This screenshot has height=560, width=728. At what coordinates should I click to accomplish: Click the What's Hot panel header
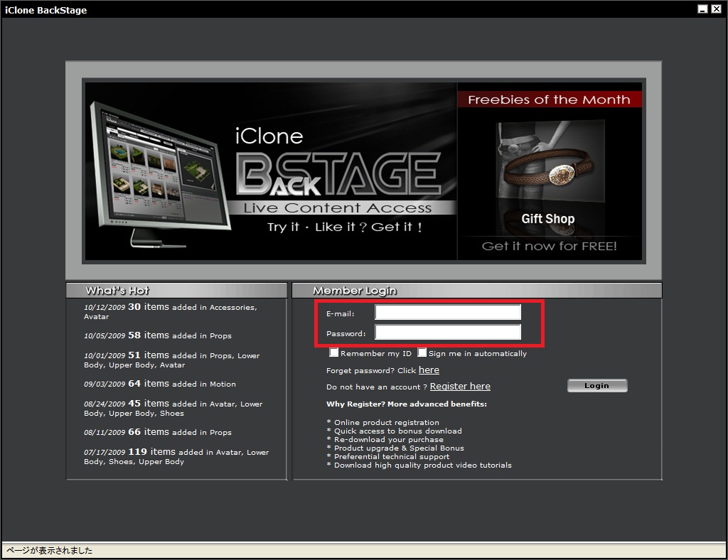pyautogui.click(x=176, y=291)
